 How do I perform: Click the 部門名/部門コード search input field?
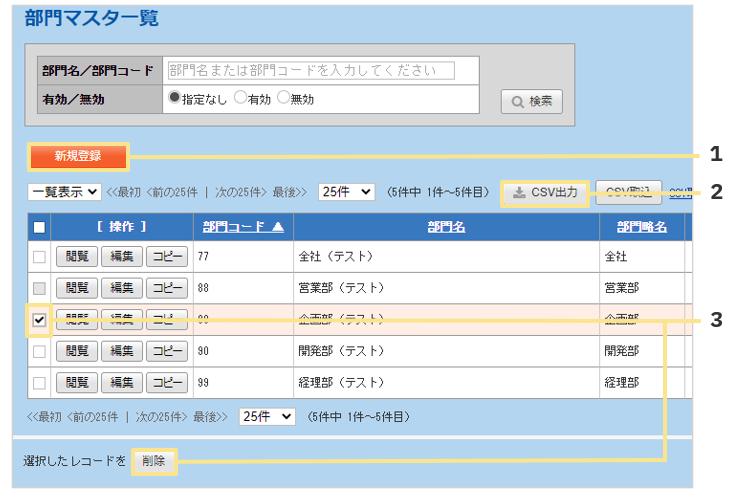coord(309,71)
